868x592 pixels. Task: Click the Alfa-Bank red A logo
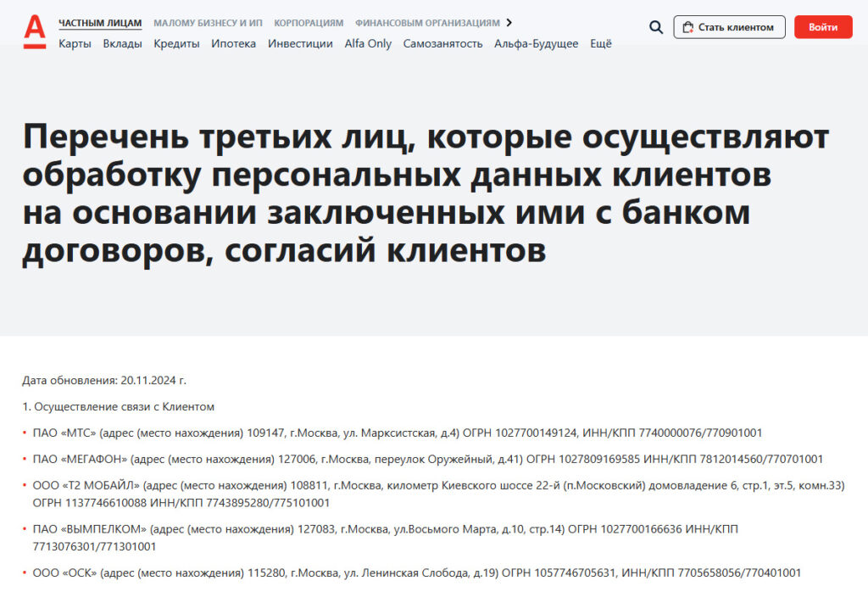click(34, 31)
